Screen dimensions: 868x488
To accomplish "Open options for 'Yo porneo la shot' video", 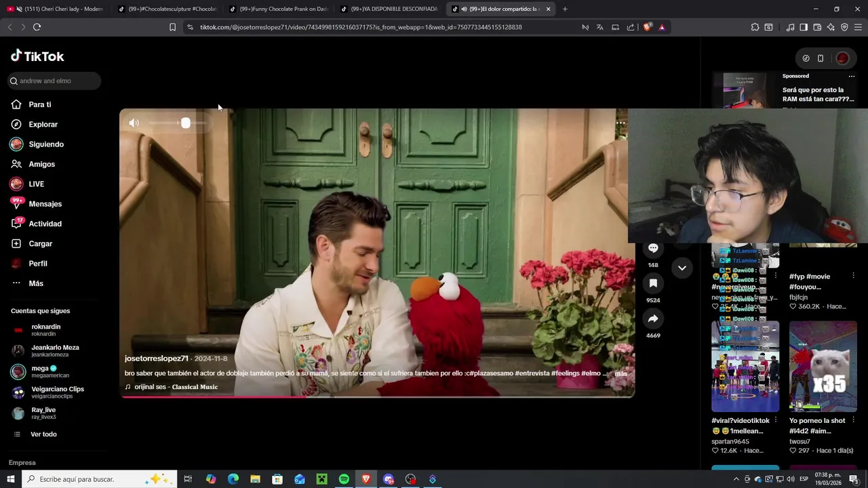I will 853,420.
